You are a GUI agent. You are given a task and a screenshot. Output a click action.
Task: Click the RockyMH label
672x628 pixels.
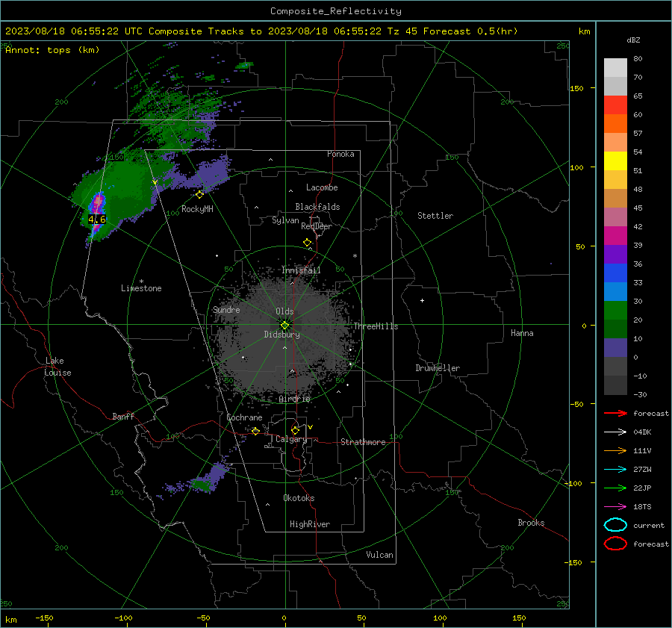tap(197, 209)
